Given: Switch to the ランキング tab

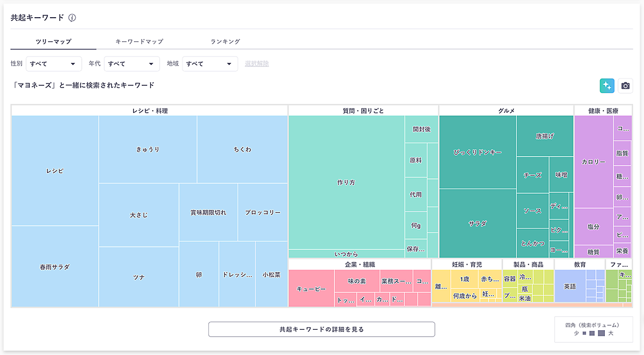Looking at the screenshot, I should pos(225,41).
